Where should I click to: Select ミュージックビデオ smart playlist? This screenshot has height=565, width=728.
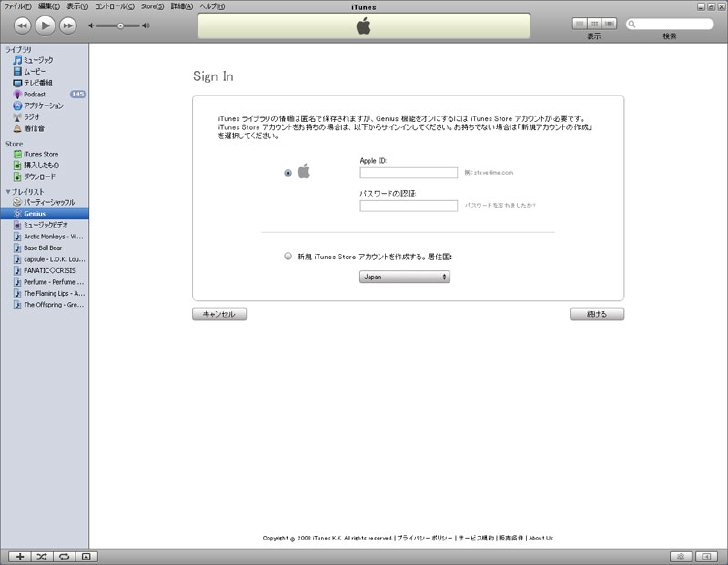click(x=44, y=225)
